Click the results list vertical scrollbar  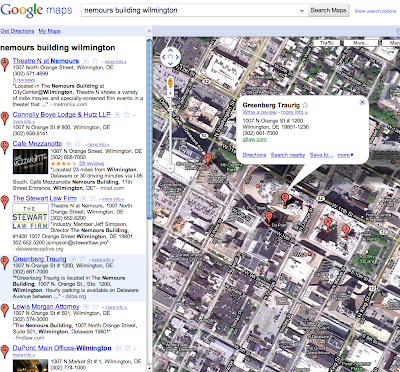(x=149, y=130)
